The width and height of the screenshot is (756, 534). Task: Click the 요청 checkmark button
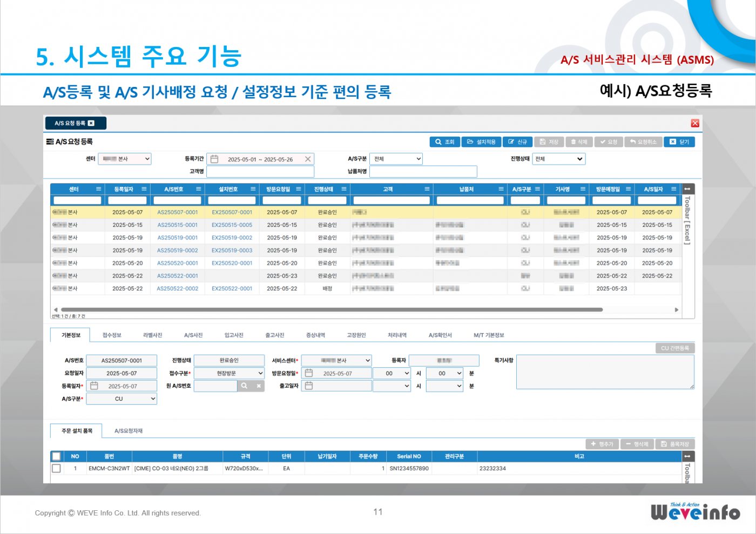coord(602,141)
